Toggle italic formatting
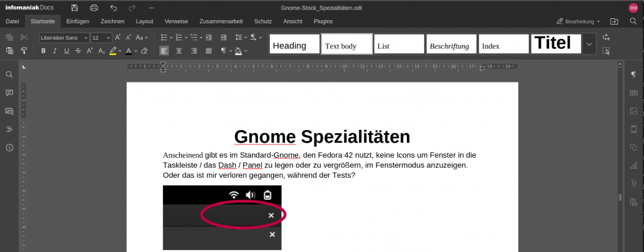The image size is (644, 252). (x=55, y=51)
